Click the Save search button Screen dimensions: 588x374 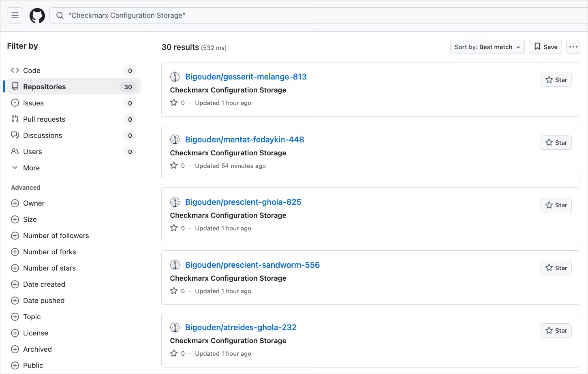point(545,47)
